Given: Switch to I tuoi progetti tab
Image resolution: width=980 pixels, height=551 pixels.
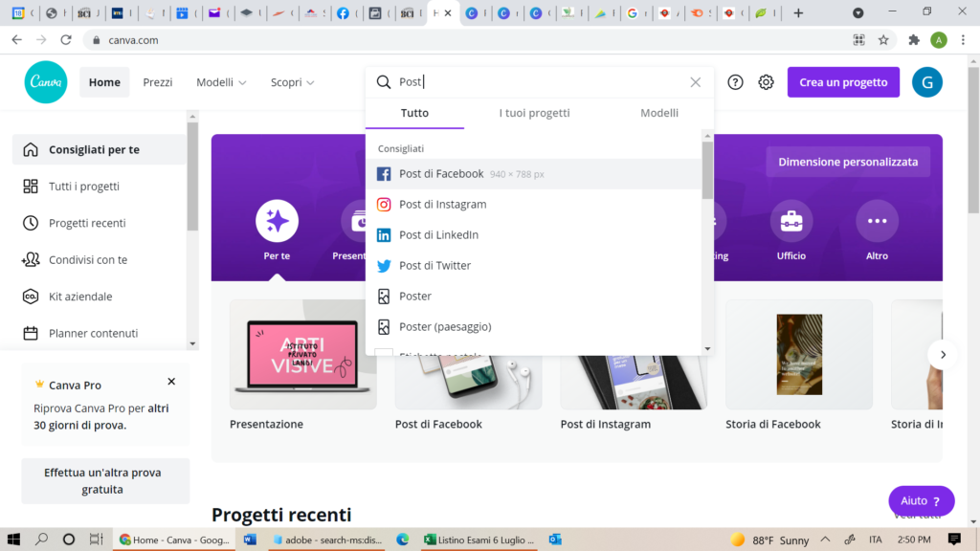Looking at the screenshot, I should [x=534, y=113].
